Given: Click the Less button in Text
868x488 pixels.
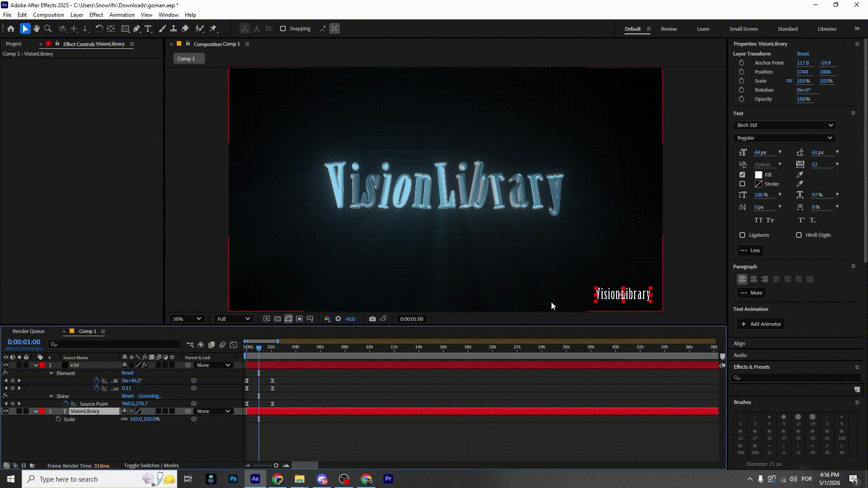Looking at the screenshot, I should pos(750,250).
